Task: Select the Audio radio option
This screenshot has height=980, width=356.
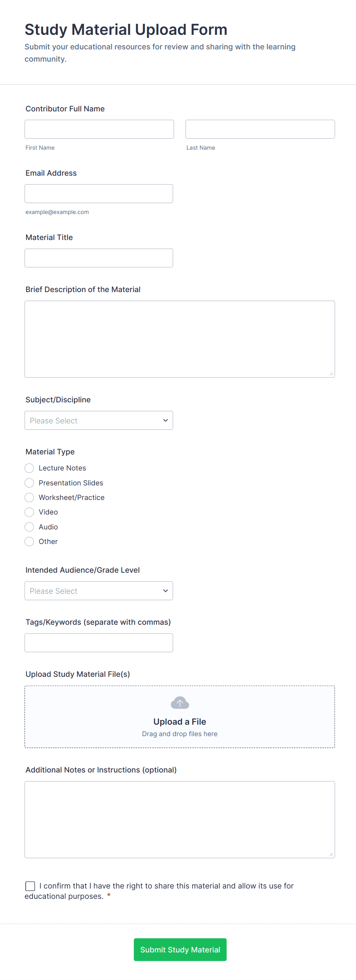Action: tap(29, 527)
